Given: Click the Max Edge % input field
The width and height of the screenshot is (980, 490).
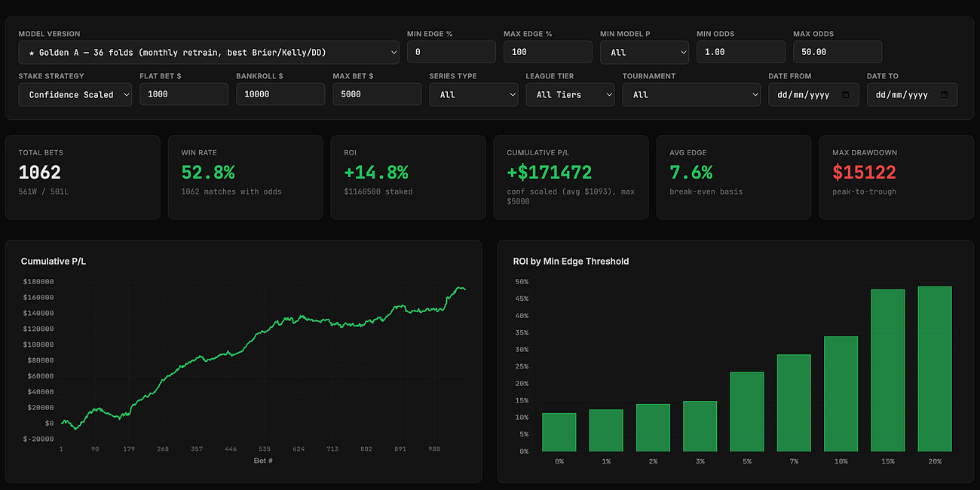Looking at the screenshot, I should point(548,52).
